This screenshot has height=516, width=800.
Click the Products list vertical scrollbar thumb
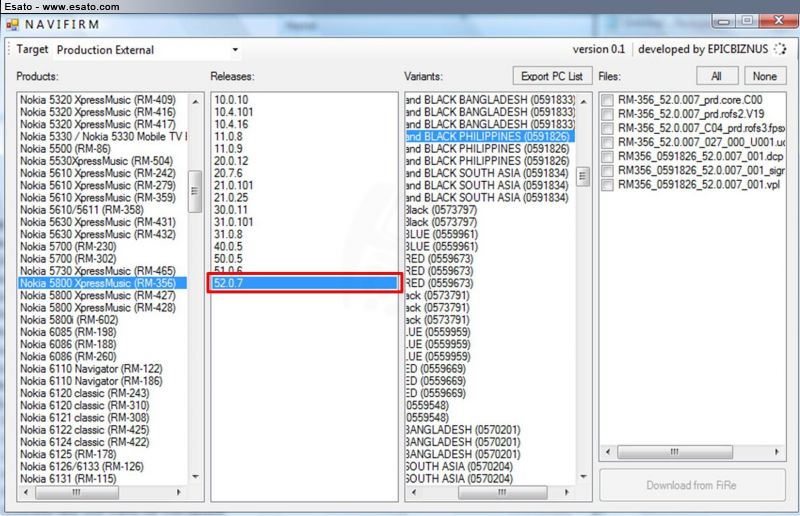click(195, 191)
